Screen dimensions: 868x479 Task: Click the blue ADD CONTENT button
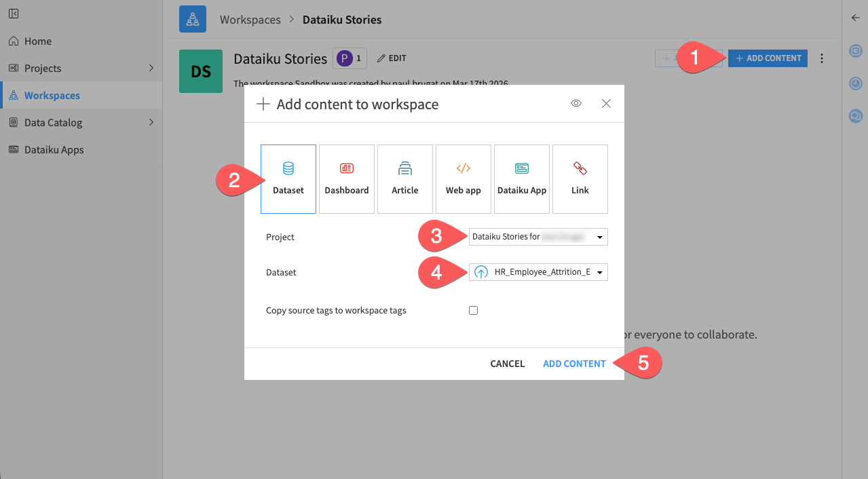pyautogui.click(x=768, y=58)
